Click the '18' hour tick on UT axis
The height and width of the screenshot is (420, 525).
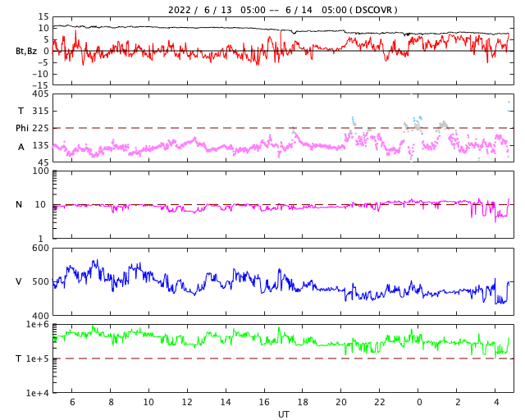coord(303,402)
